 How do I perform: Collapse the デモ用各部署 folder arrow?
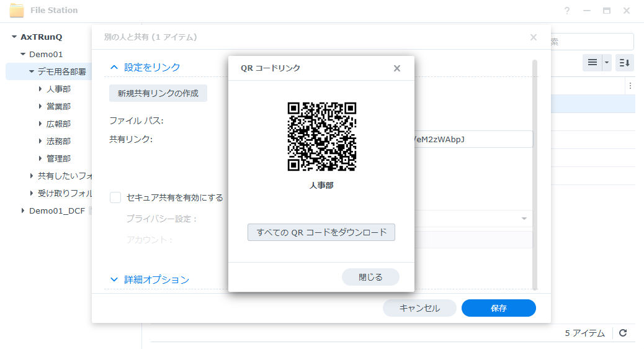[32, 71]
